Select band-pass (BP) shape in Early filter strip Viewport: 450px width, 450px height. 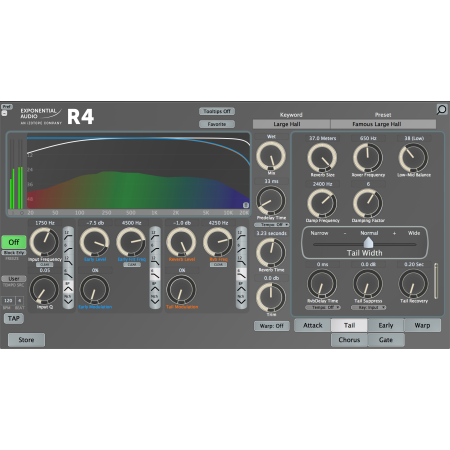point(155,287)
